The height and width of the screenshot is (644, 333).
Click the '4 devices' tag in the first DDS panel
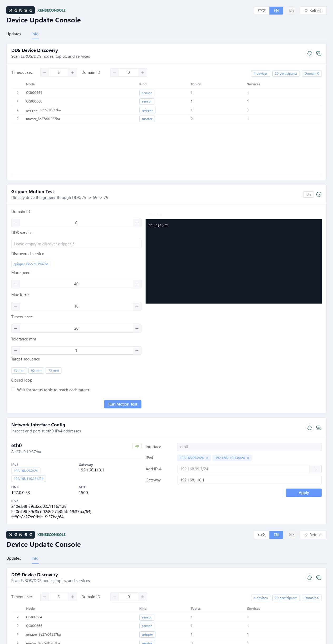261,74
